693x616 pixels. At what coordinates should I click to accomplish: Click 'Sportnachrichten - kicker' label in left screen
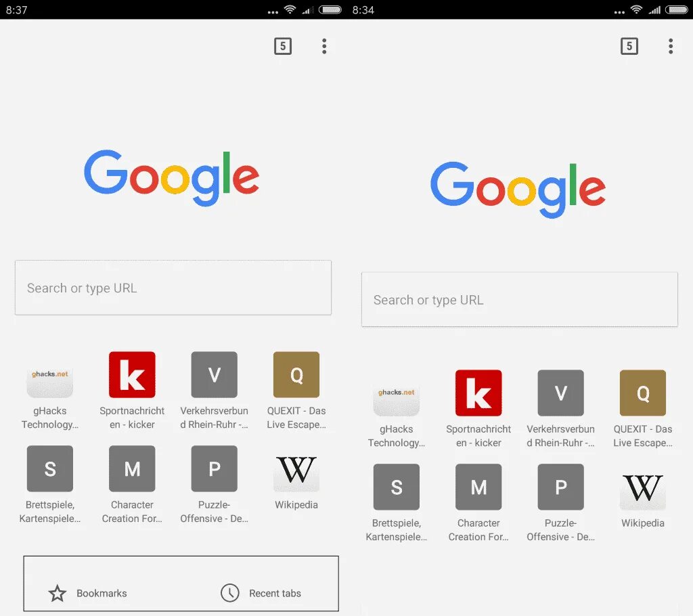pyautogui.click(x=132, y=418)
